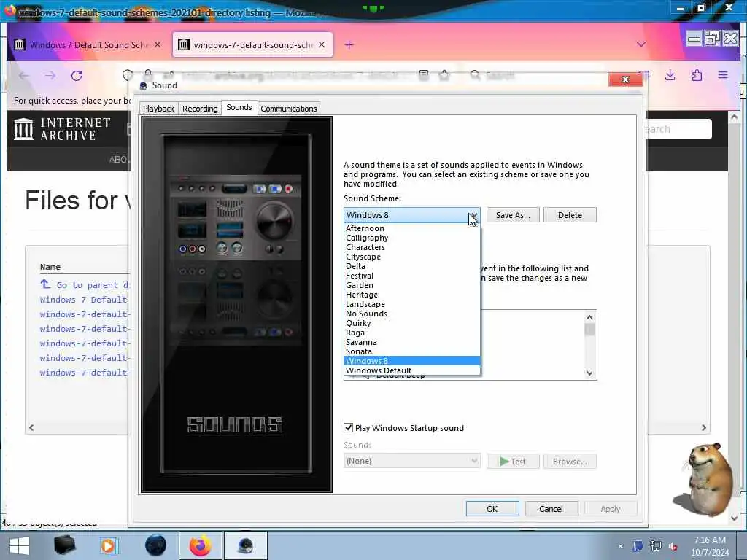747x560 pixels.
Task: Click the Apply button
Action: (x=611, y=508)
